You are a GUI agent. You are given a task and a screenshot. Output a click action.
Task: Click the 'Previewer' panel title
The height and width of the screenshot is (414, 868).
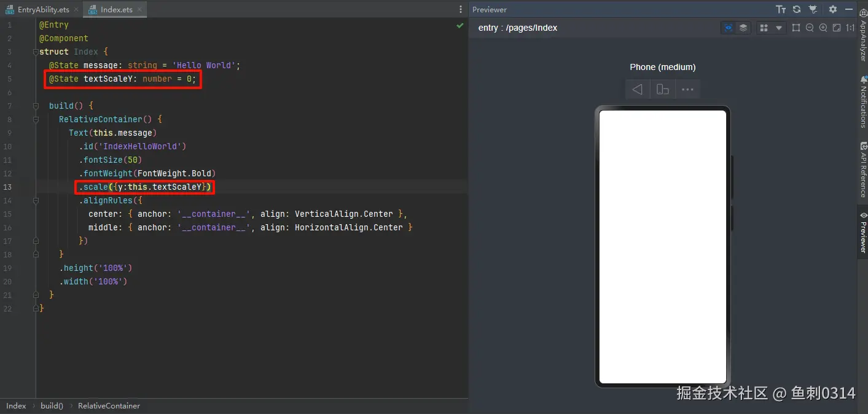490,10
